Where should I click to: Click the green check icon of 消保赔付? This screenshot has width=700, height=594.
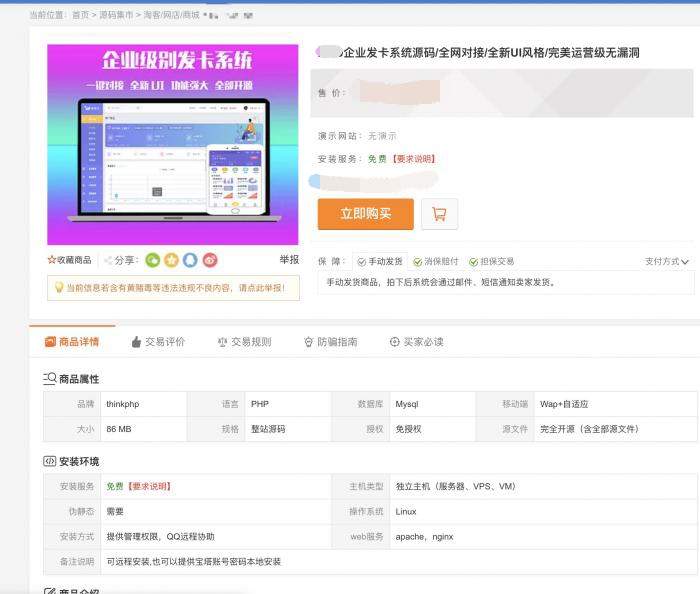click(417, 262)
